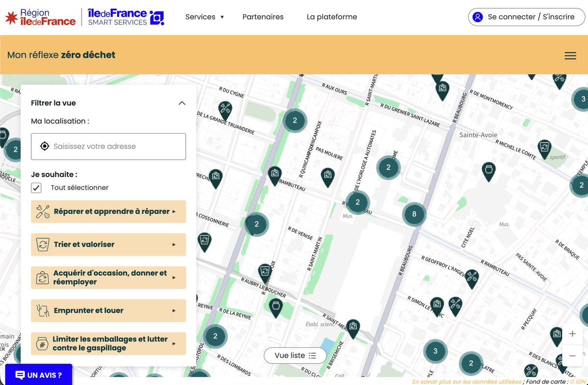Zoom out the map with minus button
This screenshot has width=588, height=385.
(572, 356)
